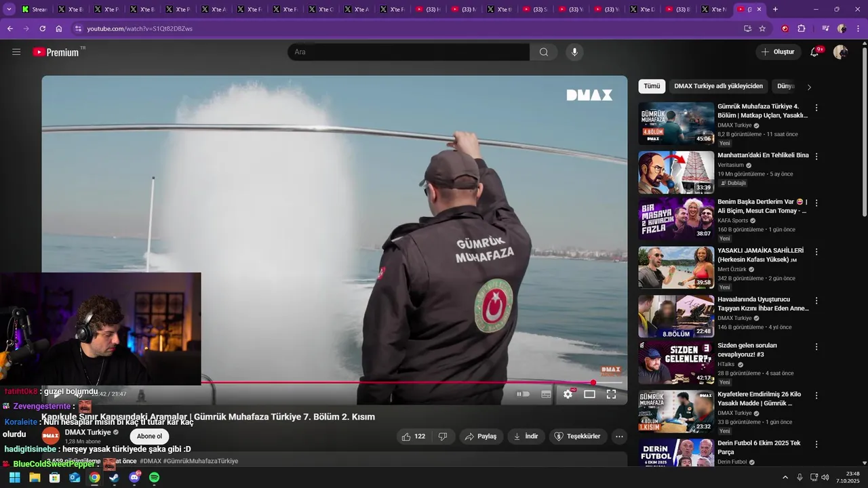Like the video with 122 likes
This screenshot has height=488, width=868.
pyautogui.click(x=413, y=436)
